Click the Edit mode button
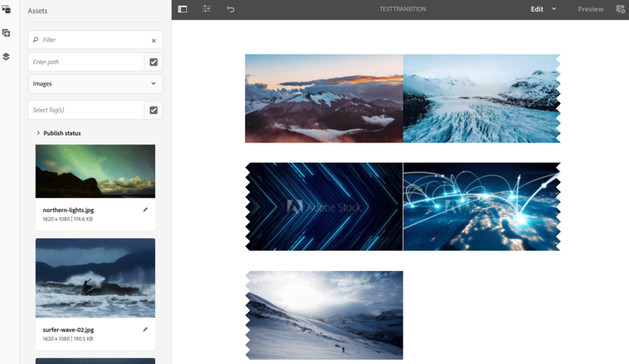The height and width of the screenshot is (364, 629). coord(537,9)
